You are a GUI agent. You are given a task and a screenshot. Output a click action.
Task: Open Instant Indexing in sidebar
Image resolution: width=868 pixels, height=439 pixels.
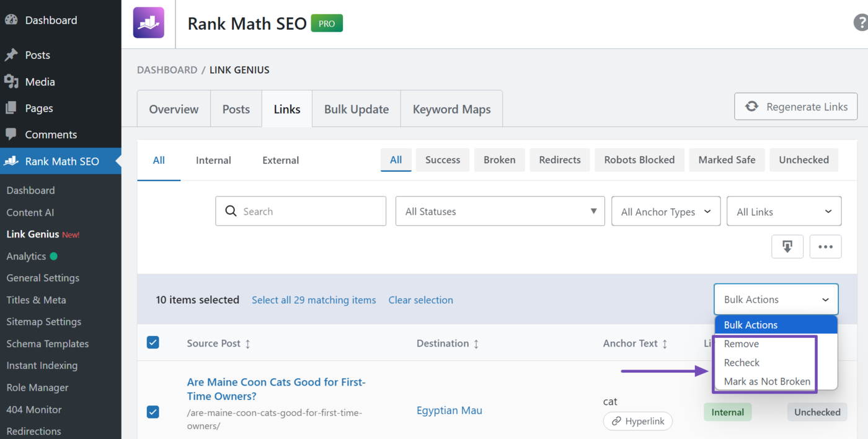tap(42, 365)
